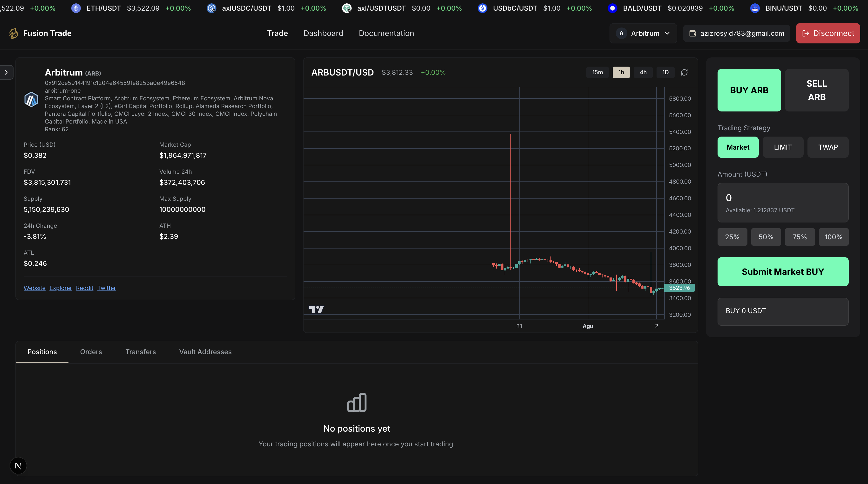This screenshot has height=484, width=868.
Task: Expand the left sidebar chevron
Action: pos(6,72)
